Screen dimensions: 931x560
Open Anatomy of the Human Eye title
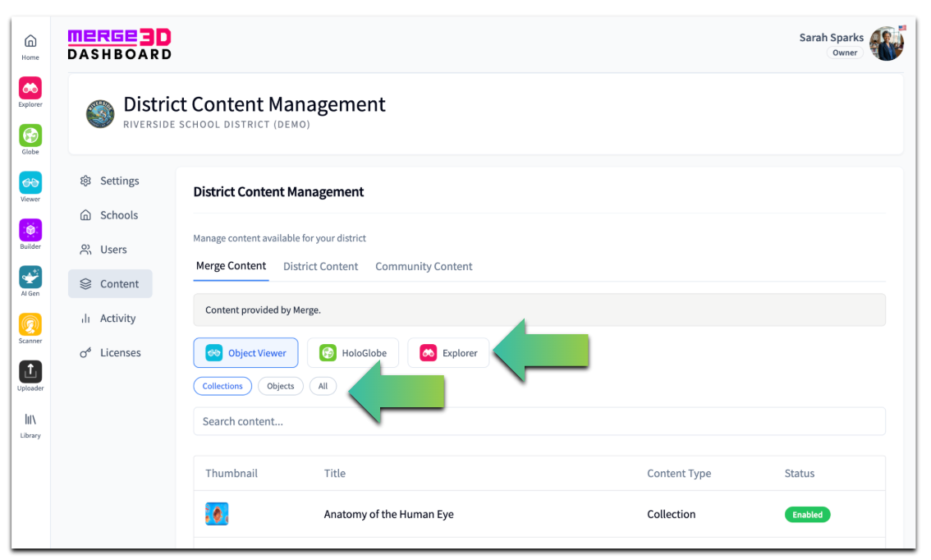pyautogui.click(x=389, y=514)
